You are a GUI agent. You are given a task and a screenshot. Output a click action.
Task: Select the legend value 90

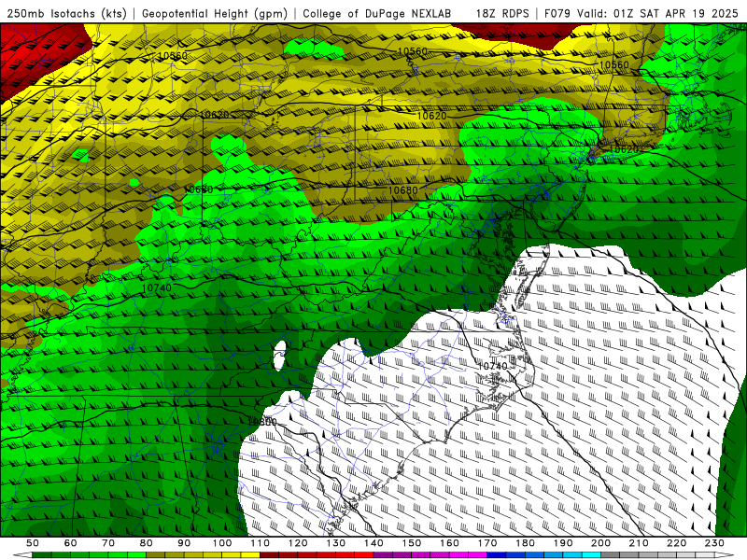[x=184, y=543]
